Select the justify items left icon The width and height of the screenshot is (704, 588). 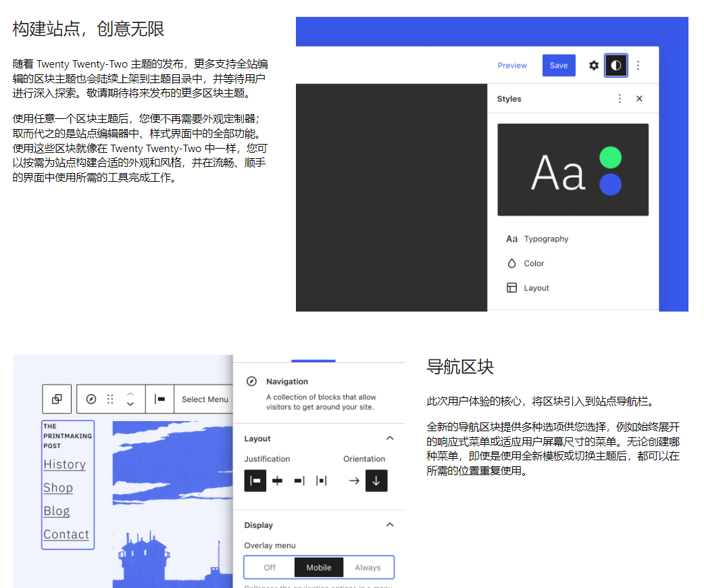[x=255, y=481]
